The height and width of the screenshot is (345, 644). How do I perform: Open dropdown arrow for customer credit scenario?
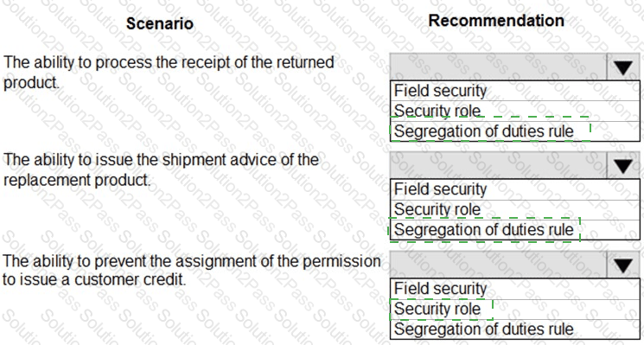coord(623,265)
